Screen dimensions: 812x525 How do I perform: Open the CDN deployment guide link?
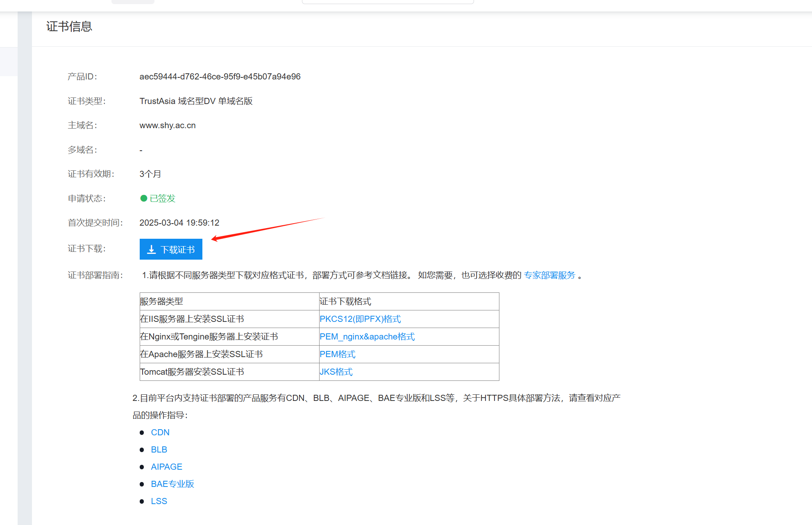pos(160,432)
